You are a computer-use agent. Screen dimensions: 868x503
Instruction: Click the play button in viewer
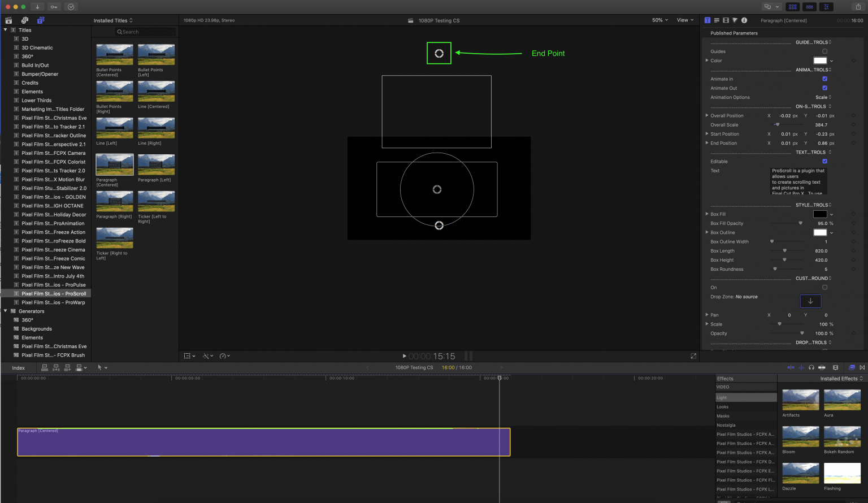(x=404, y=356)
